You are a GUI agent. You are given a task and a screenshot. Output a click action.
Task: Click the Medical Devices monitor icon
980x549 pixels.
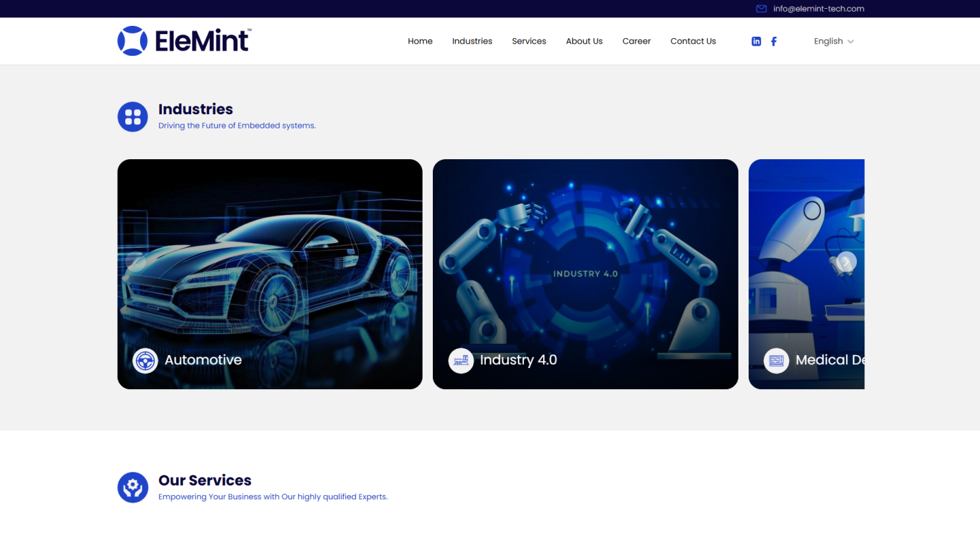click(x=776, y=361)
